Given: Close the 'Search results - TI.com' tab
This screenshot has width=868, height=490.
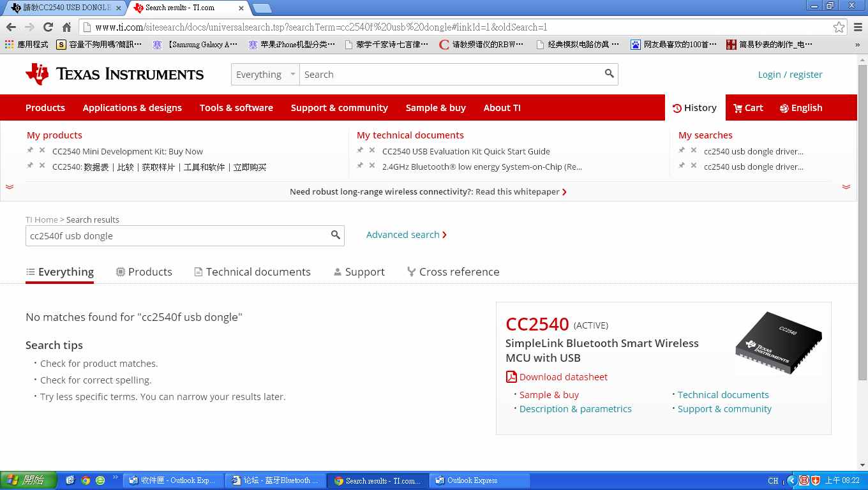Looking at the screenshot, I should point(241,8).
